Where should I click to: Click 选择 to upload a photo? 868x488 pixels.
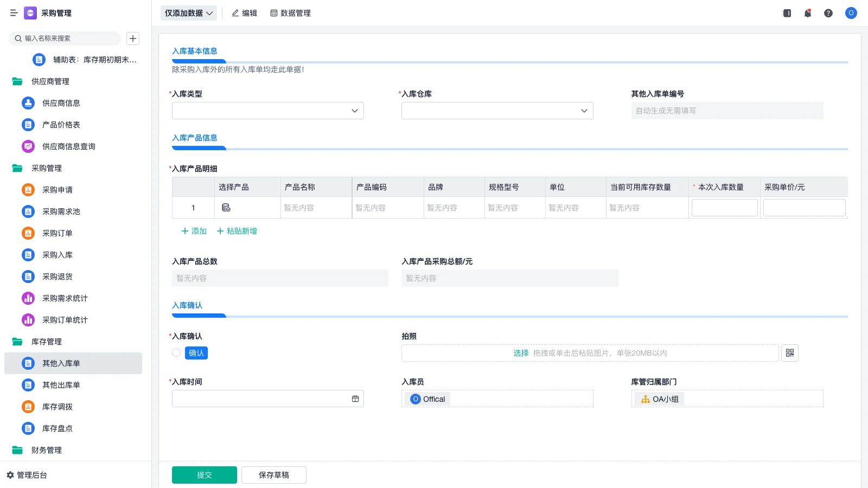(521, 353)
